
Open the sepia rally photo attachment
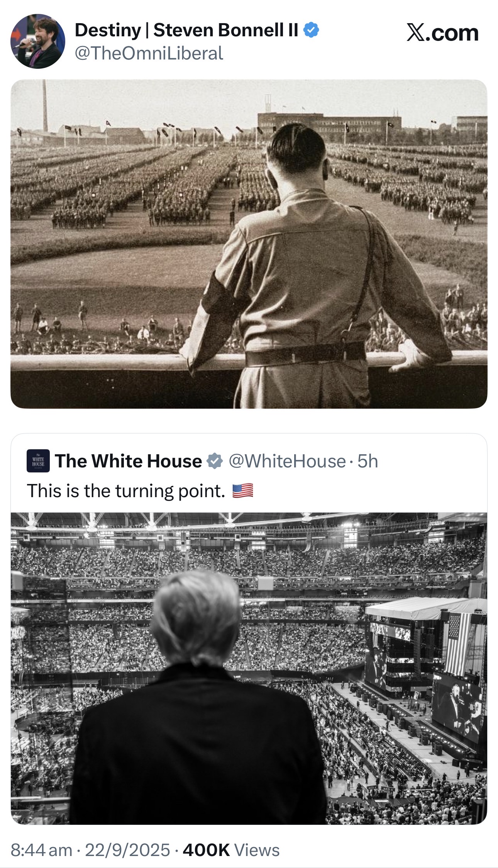pyautogui.click(x=249, y=244)
